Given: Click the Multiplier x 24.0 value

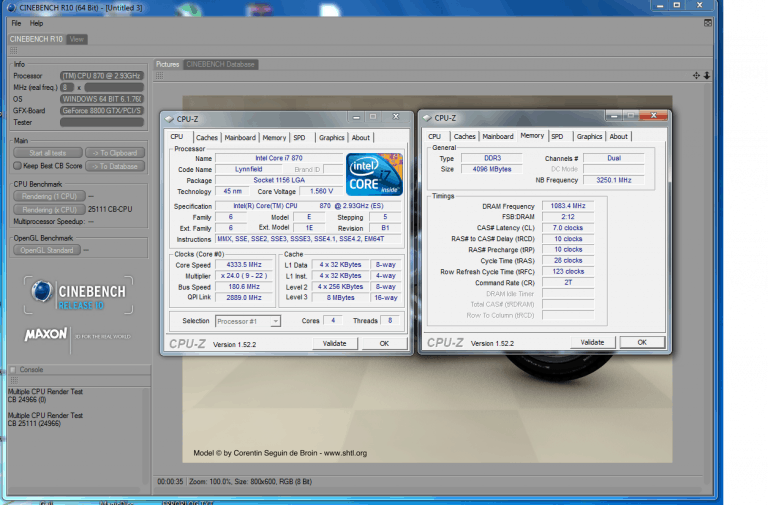Looking at the screenshot, I should (244, 276).
